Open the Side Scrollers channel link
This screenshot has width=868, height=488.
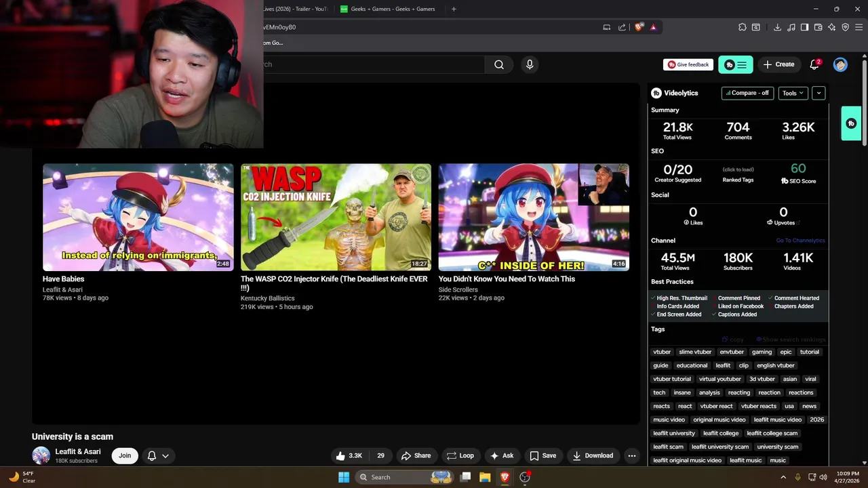458,289
